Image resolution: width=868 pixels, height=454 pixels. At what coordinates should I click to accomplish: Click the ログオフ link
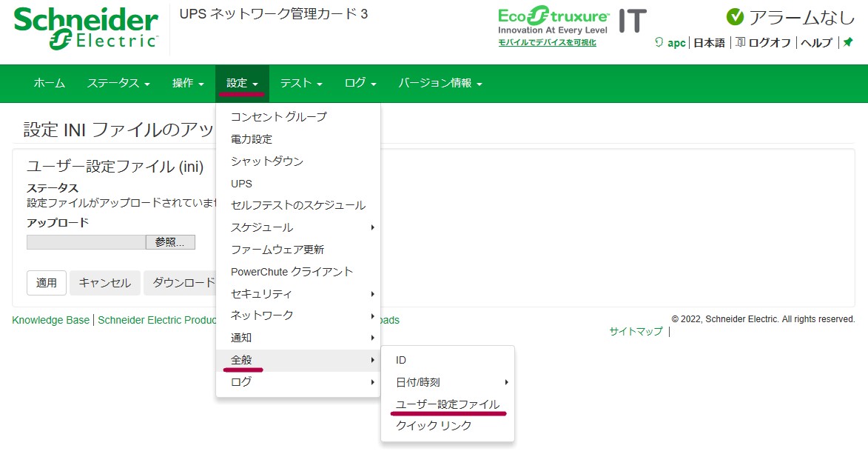point(770,43)
